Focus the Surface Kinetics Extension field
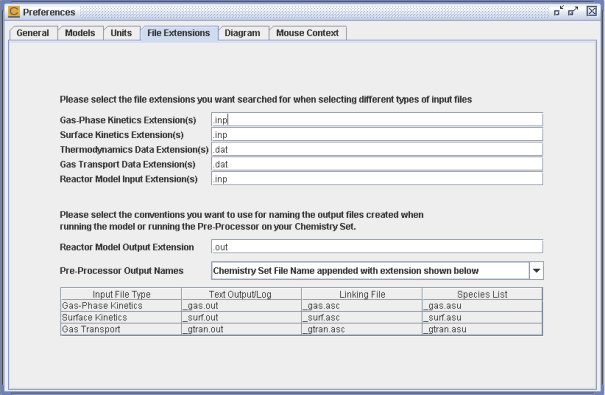This screenshot has height=395, width=605. (377, 135)
